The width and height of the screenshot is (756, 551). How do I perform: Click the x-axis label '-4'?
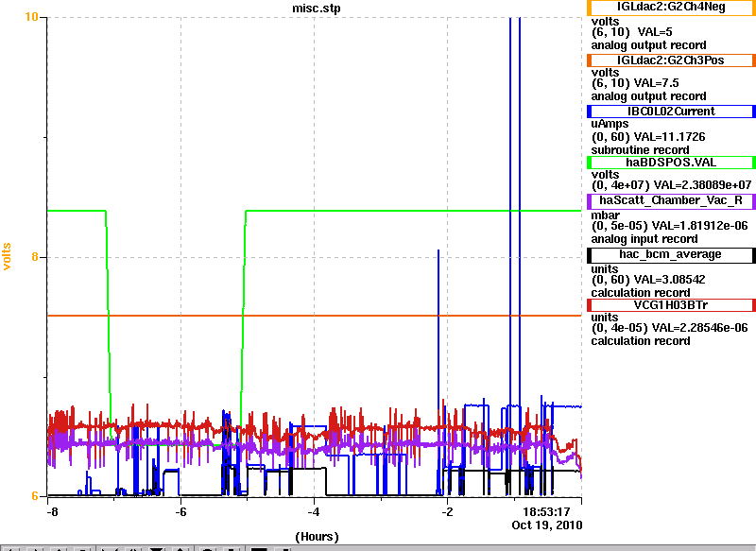point(314,512)
